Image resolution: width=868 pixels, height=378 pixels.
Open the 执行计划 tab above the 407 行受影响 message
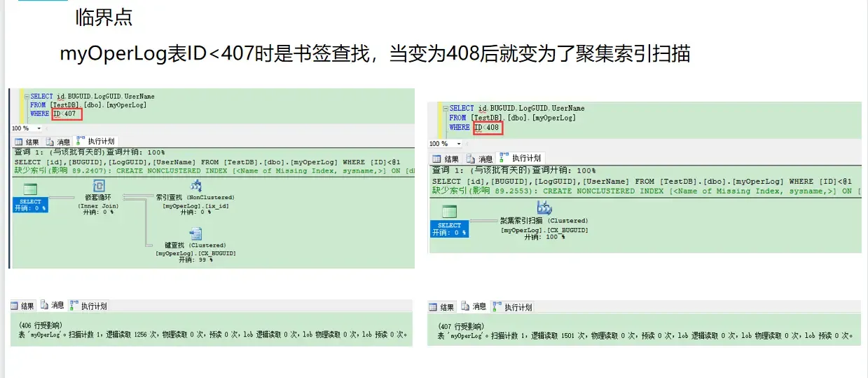tap(512, 307)
